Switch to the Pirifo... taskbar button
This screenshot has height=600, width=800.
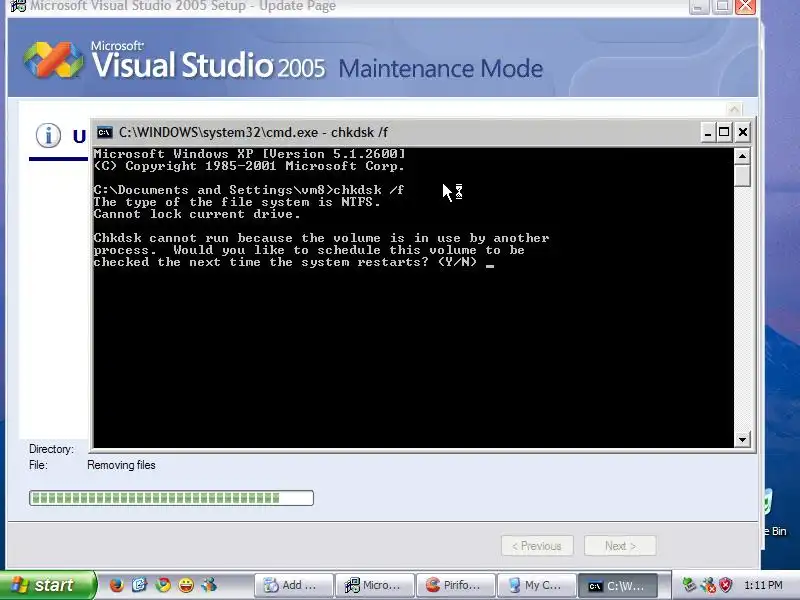click(455, 585)
